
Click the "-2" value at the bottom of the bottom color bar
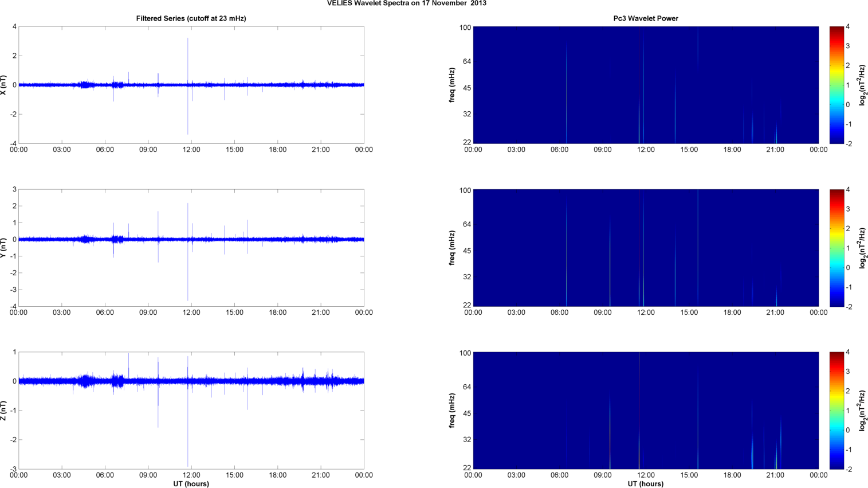pyautogui.click(x=849, y=469)
